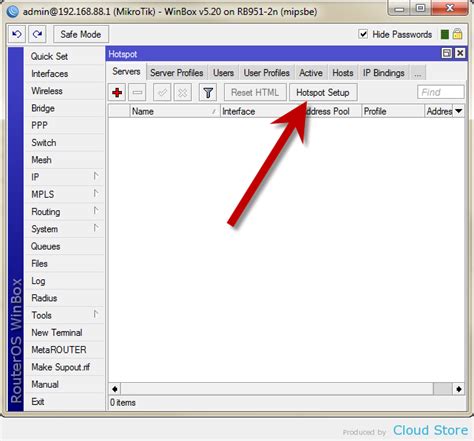Show more hidden tabs via ellipsis
The height and width of the screenshot is (441, 474).
418,73
